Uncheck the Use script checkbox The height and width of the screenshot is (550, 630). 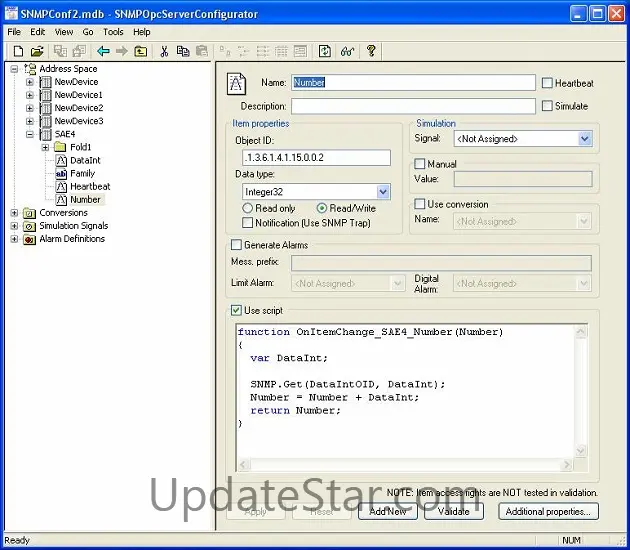(236, 310)
